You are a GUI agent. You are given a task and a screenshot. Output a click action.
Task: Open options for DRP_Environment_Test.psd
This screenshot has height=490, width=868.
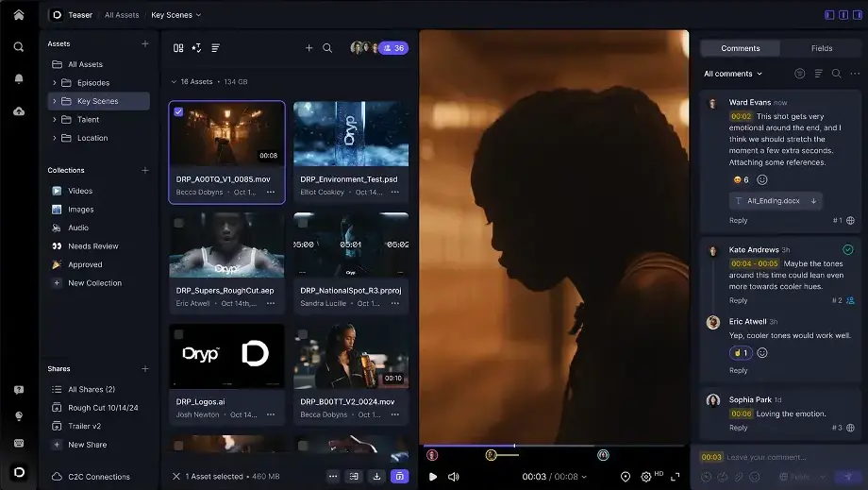(394, 192)
